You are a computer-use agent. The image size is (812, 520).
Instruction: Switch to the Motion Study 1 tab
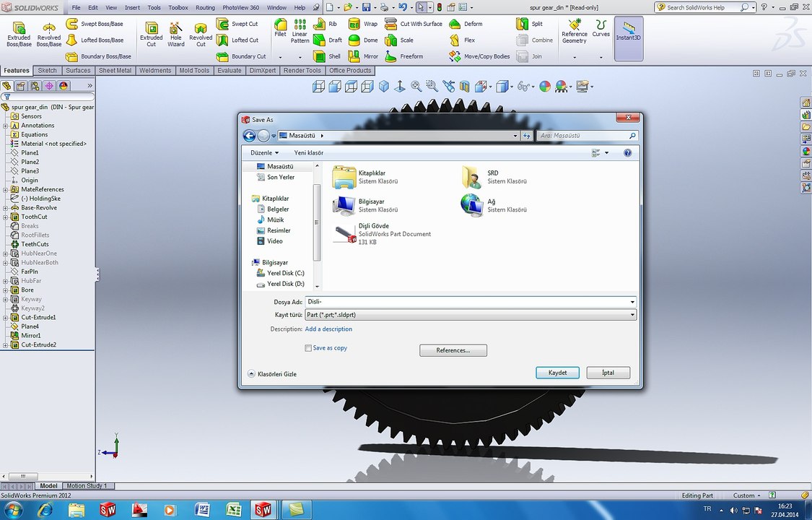pos(87,486)
